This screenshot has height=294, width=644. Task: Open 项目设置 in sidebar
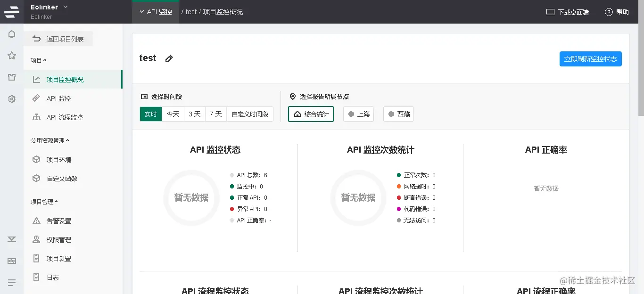click(73, 258)
